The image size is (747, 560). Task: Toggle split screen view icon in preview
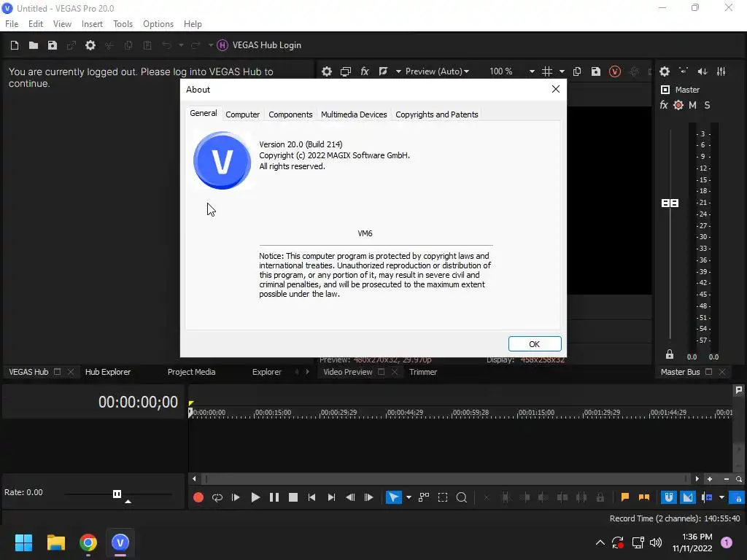click(383, 71)
